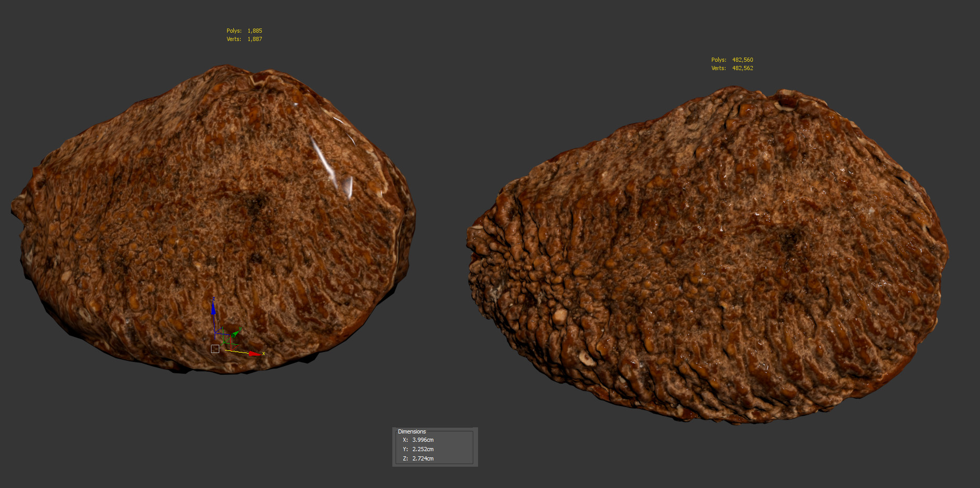Click the Z dimension value 2.724cm

[422, 458]
